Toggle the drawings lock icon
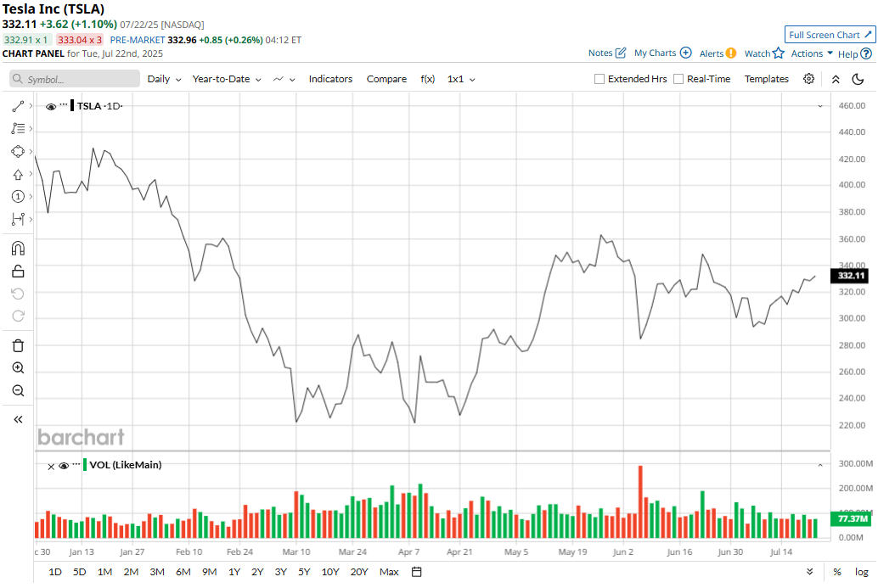 (18, 272)
